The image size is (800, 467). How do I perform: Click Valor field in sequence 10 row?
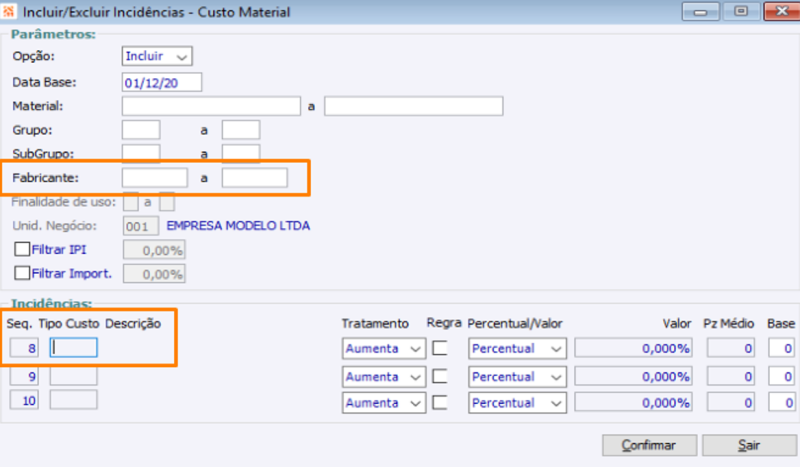(634, 403)
